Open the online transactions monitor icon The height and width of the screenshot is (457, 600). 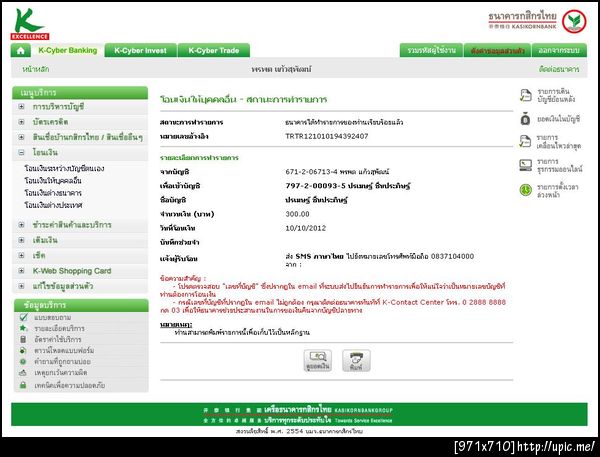click(x=525, y=165)
